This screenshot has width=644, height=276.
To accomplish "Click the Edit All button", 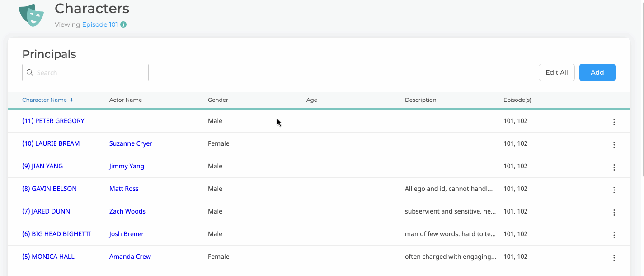I will (x=557, y=72).
